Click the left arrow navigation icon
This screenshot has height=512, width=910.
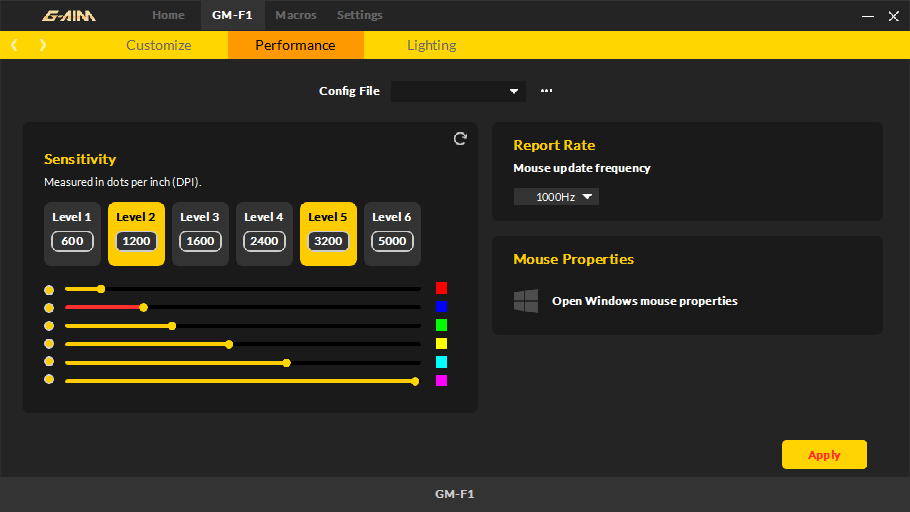pos(15,45)
